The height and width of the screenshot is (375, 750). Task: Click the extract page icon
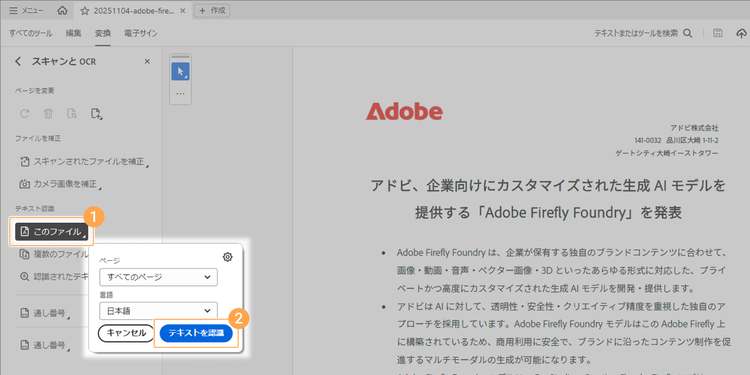[72, 113]
